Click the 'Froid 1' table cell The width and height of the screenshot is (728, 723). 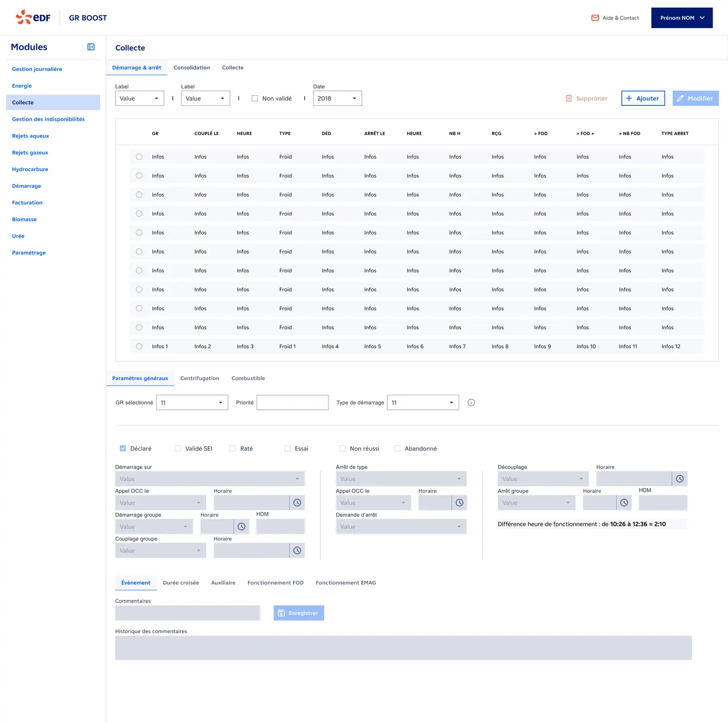click(x=287, y=347)
